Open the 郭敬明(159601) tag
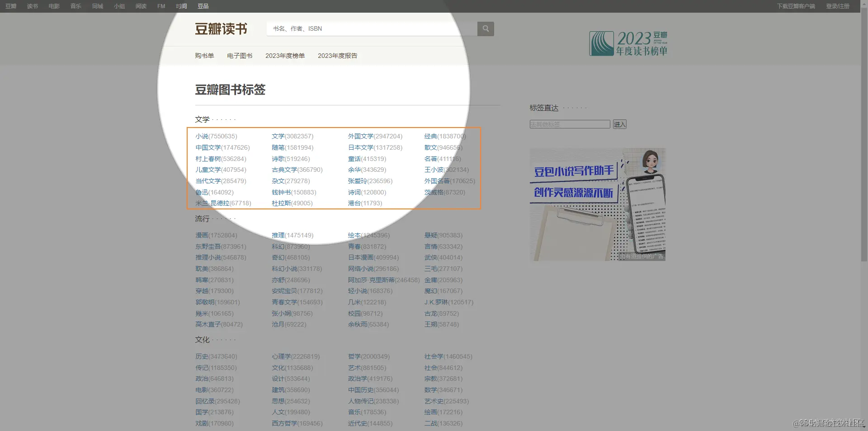The width and height of the screenshot is (868, 431). (217, 302)
